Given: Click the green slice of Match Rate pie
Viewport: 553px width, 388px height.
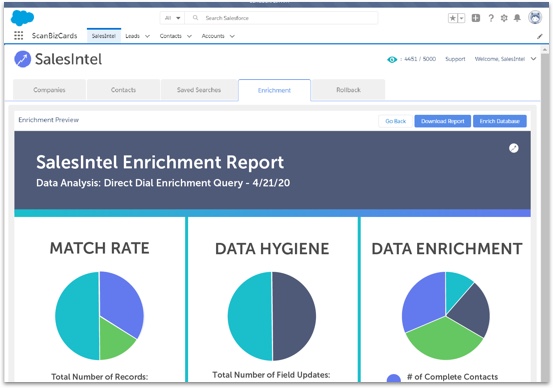Looking at the screenshot, I should [x=114, y=339].
